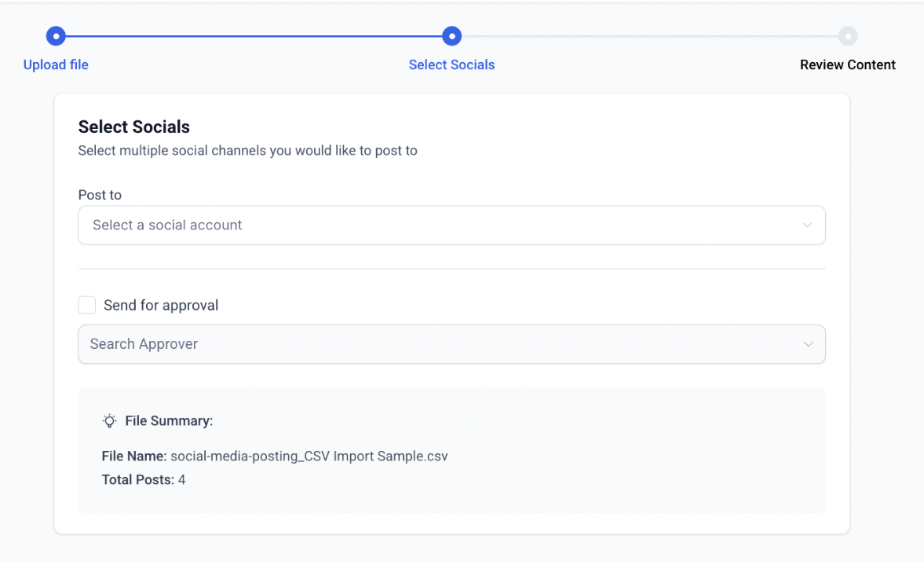Enable the Send for approval checkbox
The image size is (924, 561).
coord(87,305)
